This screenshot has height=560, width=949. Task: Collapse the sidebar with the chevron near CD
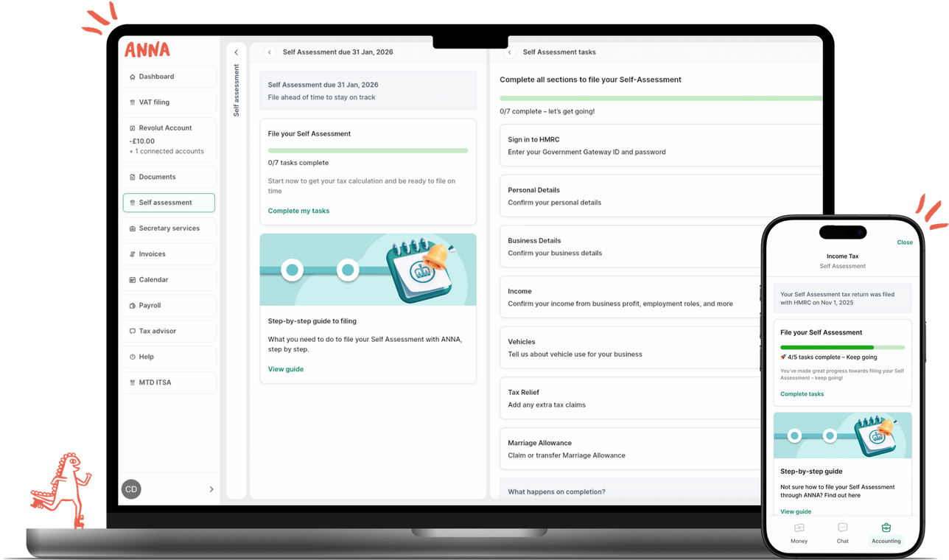click(x=211, y=489)
